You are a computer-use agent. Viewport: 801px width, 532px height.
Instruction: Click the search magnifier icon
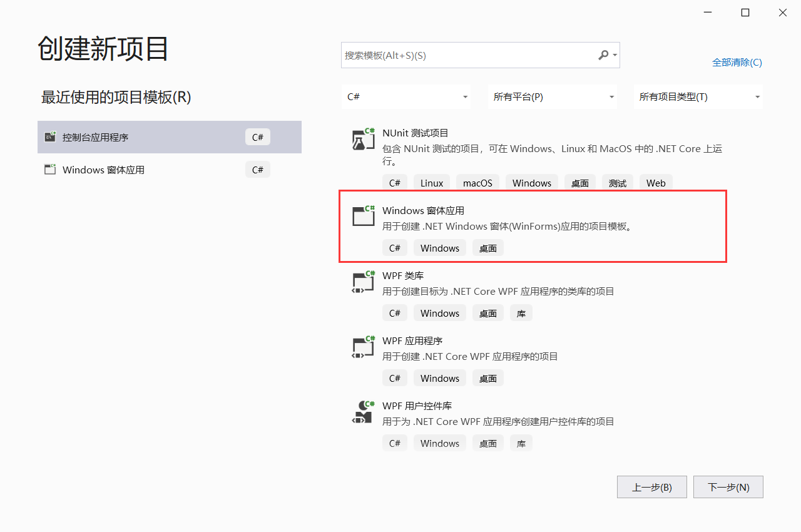point(603,55)
